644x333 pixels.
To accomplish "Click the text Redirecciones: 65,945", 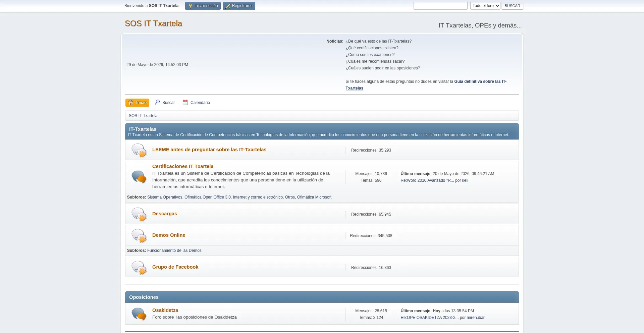I will click(x=371, y=214).
